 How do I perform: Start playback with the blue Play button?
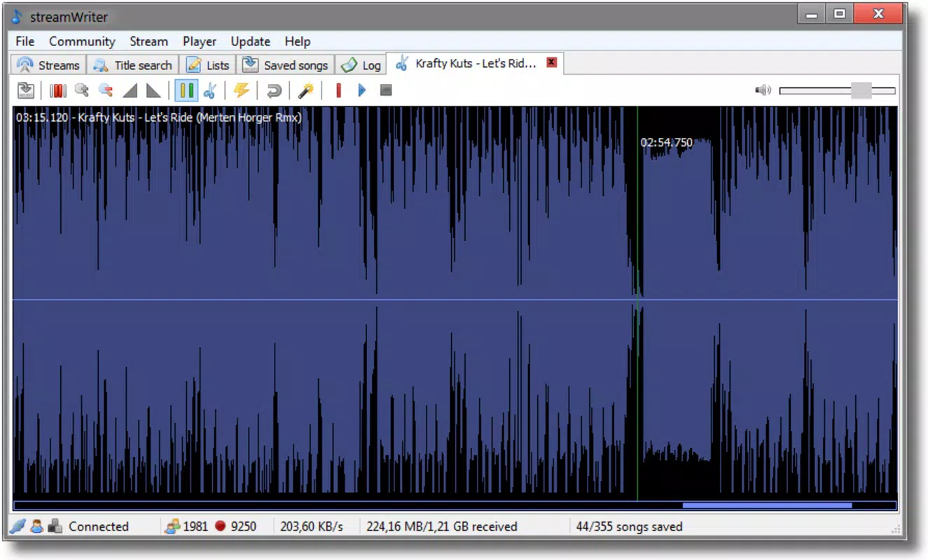(x=362, y=90)
